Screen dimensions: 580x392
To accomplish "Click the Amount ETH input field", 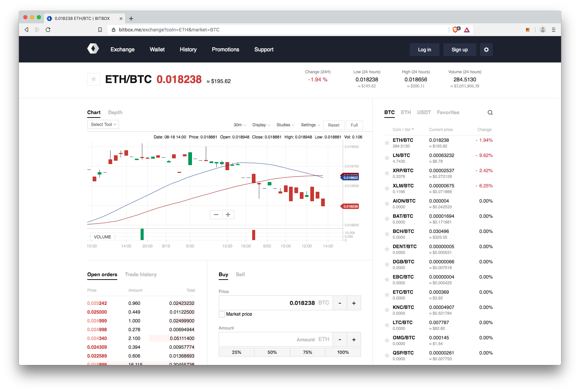I will [276, 340].
